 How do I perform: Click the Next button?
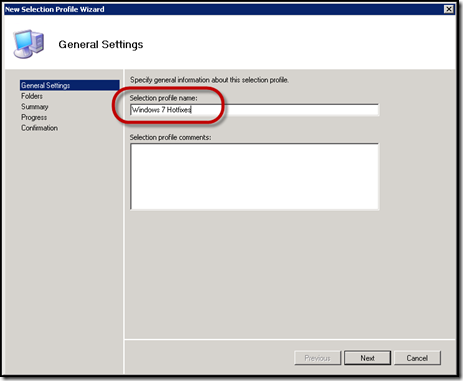coord(367,358)
